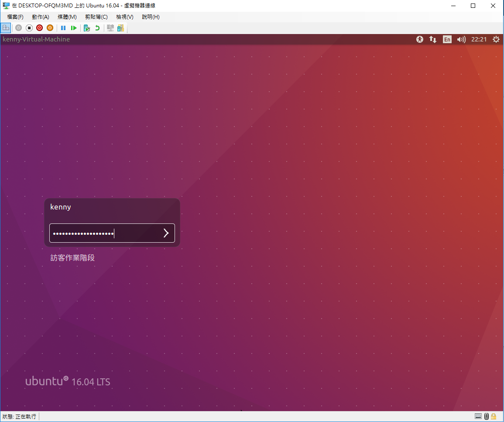Create a checkpoint of the VM
The image size is (504, 422).
(x=86, y=27)
